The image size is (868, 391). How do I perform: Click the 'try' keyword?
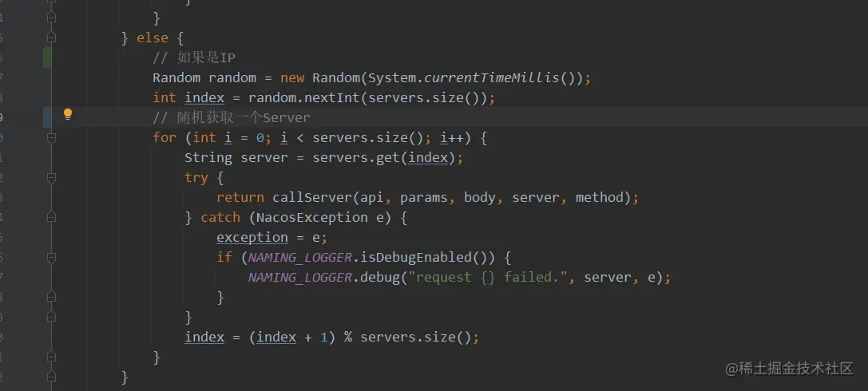click(x=196, y=177)
